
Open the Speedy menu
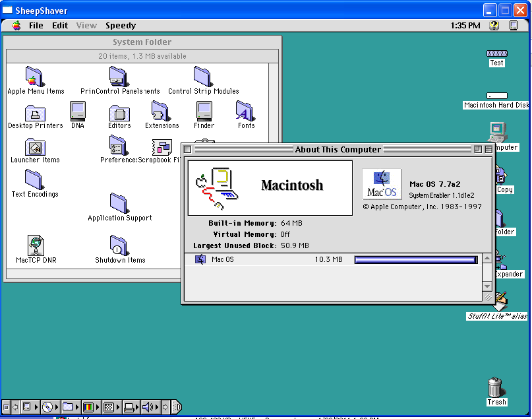point(120,25)
